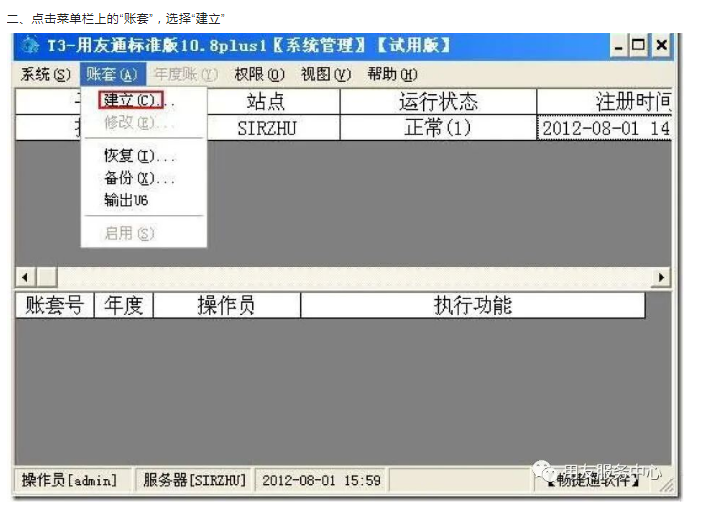Click the 操作员 column header
Screen dimensions: 703x510
tap(227, 305)
